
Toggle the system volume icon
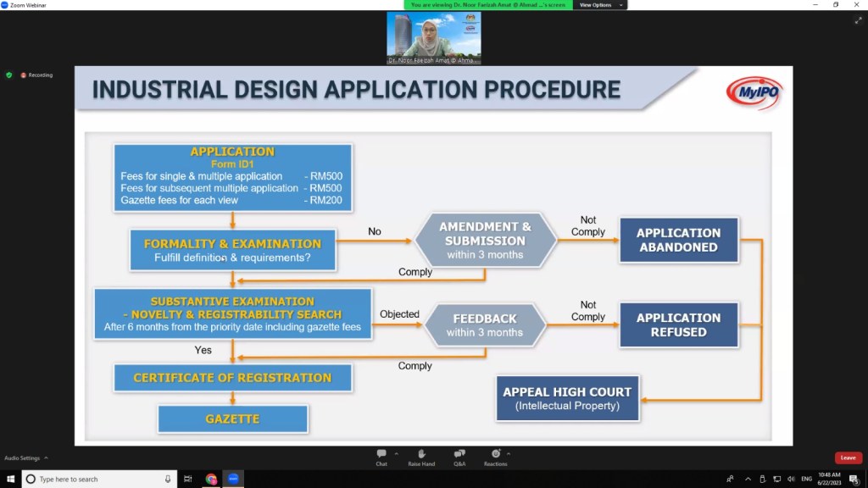tap(790, 479)
